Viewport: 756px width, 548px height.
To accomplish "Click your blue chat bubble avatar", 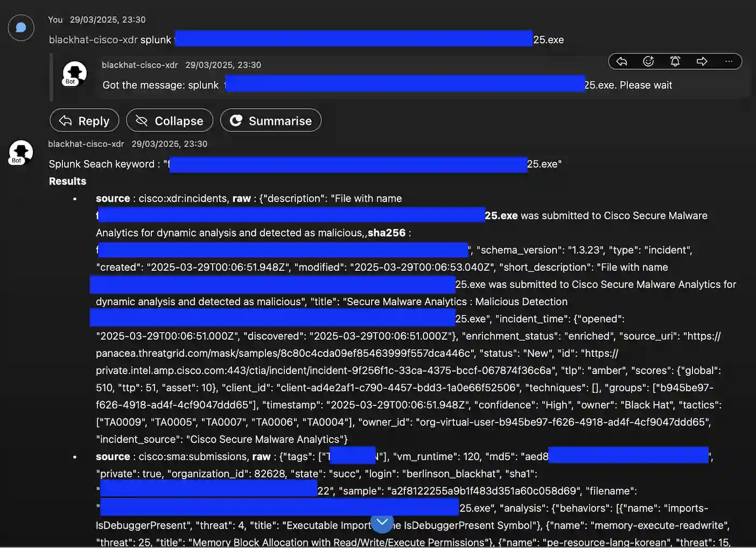I will pyautogui.click(x=20, y=27).
